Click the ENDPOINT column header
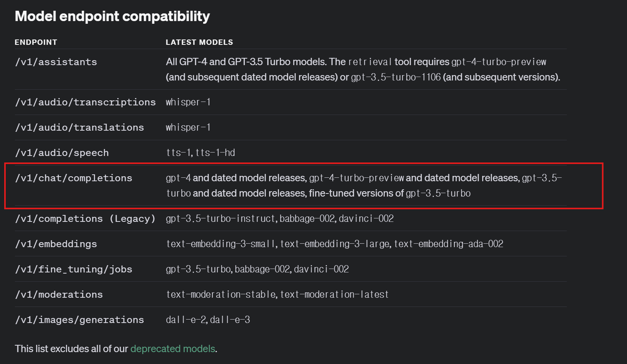Image resolution: width=627 pixels, height=364 pixels. 36,42
